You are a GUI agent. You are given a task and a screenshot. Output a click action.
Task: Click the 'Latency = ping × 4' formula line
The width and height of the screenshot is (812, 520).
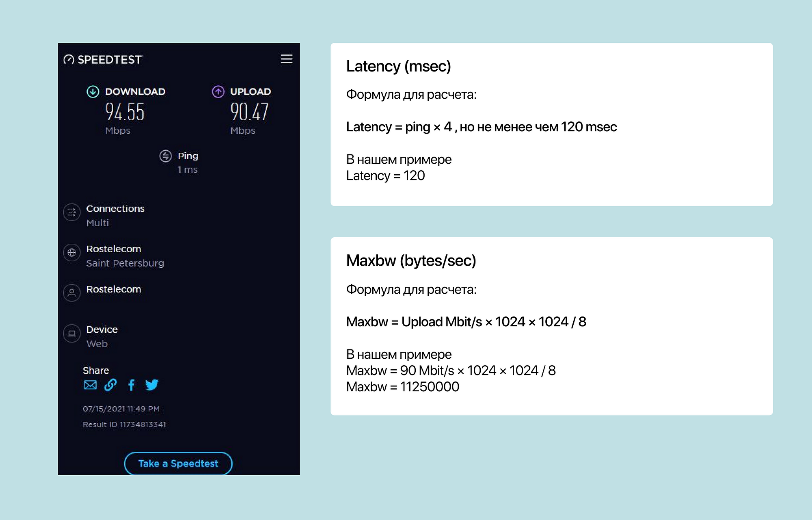[482, 127]
